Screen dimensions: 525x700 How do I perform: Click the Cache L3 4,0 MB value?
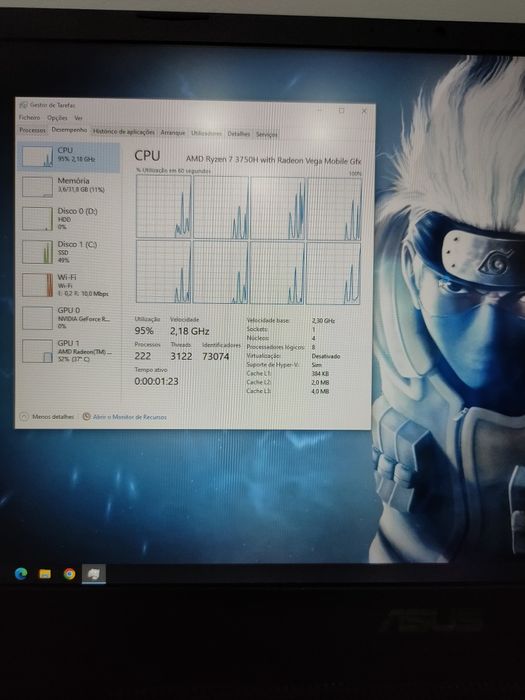[x=320, y=391]
